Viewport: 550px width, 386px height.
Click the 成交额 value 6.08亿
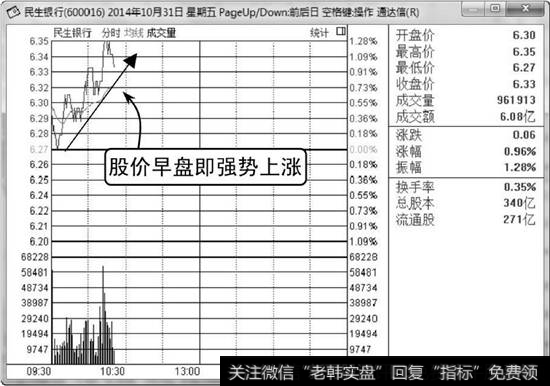coord(518,117)
